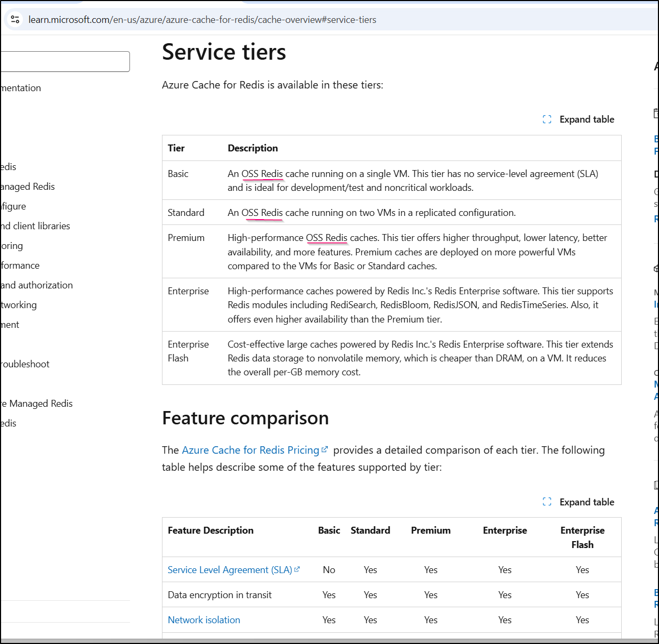Click the learn.microsoft.com URL in the address bar
The image size is (659, 644).
coord(202,20)
